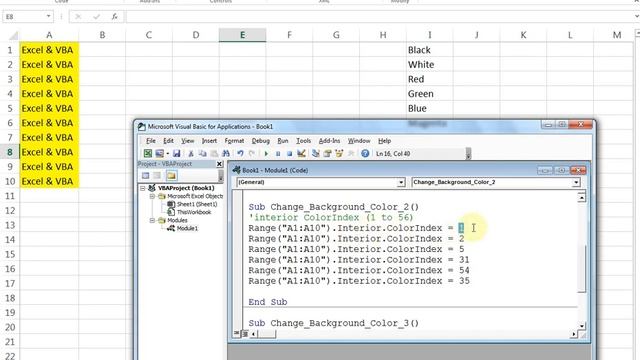This screenshot has width=640, height=360.
Task: Click the Find binoculars icon
Action: point(226,153)
